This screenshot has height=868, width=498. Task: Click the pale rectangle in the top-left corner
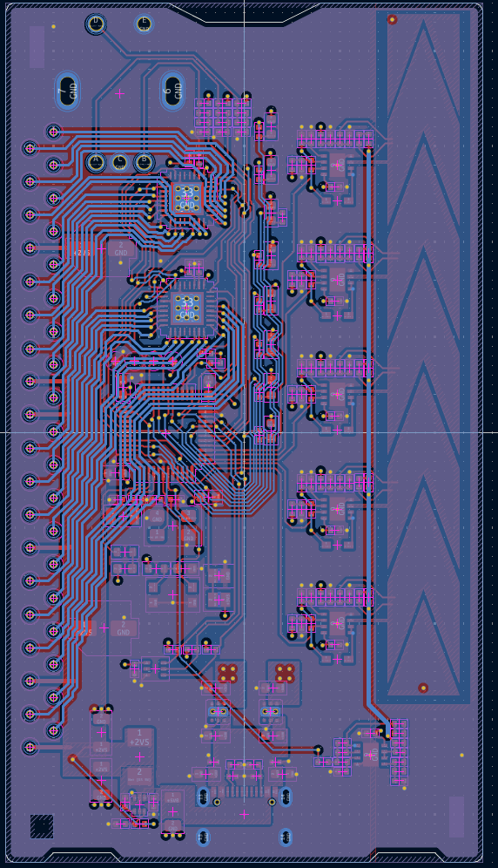point(37,46)
